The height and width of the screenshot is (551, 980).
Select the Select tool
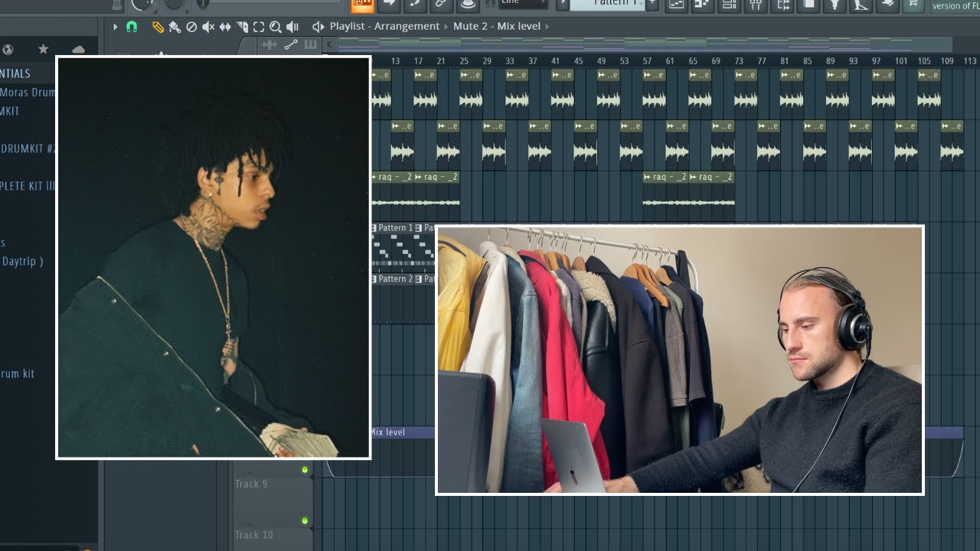[259, 27]
